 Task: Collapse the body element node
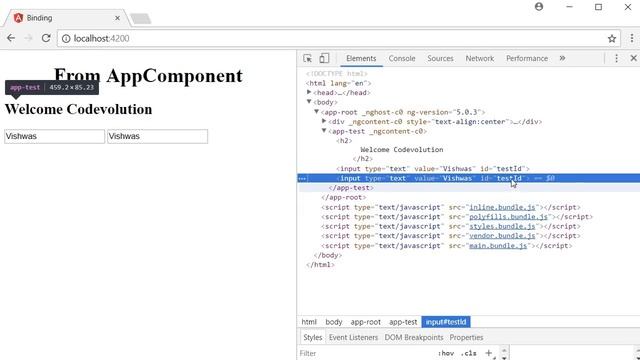(309, 102)
